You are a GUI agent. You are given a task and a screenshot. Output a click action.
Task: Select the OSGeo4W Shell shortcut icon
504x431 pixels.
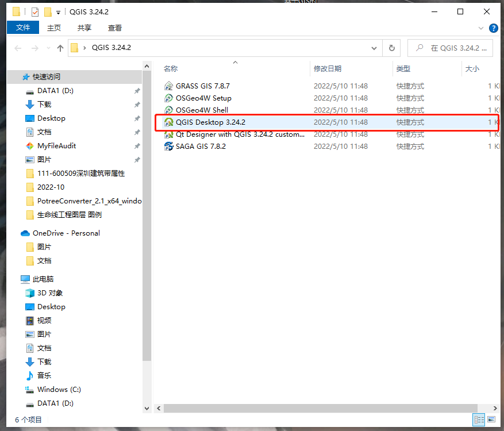(x=169, y=110)
